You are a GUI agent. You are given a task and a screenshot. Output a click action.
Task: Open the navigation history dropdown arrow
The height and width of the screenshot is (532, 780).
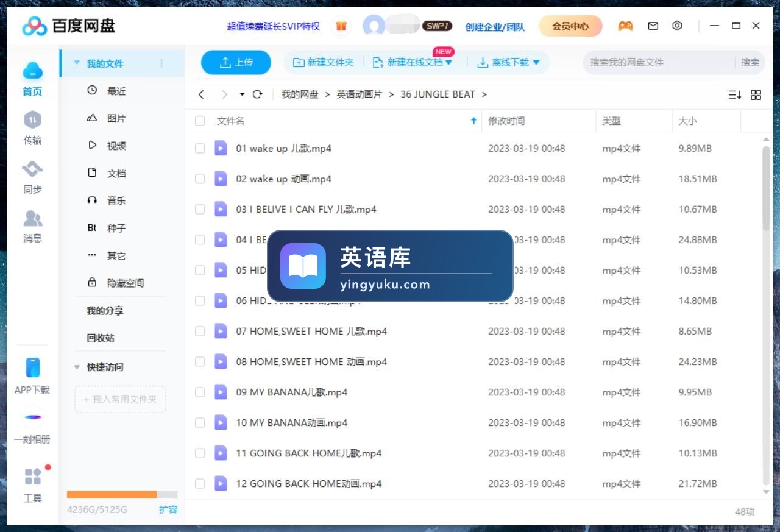click(x=242, y=94)
